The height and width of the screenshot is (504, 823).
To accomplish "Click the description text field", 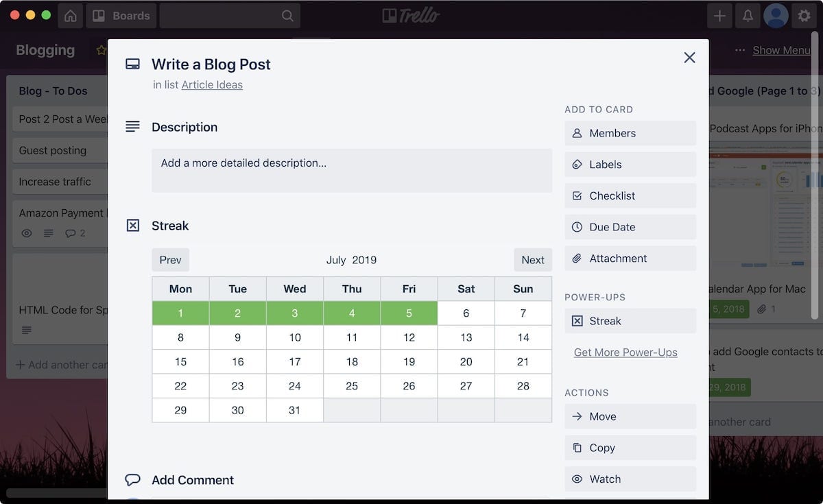I will 351,170.
